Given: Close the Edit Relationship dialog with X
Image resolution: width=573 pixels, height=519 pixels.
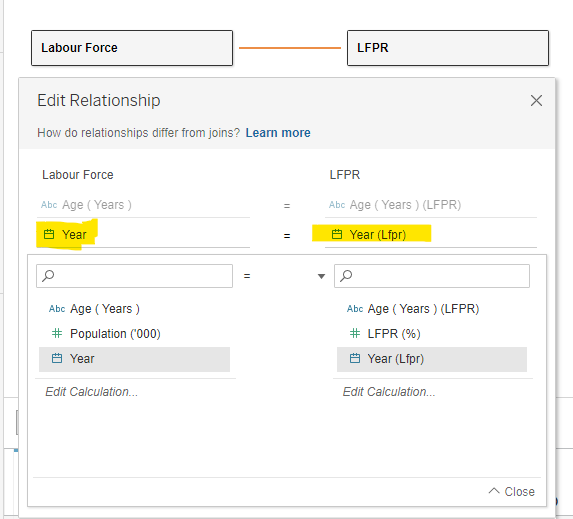Looking at the screenshot, I should [x=536, y=101].
